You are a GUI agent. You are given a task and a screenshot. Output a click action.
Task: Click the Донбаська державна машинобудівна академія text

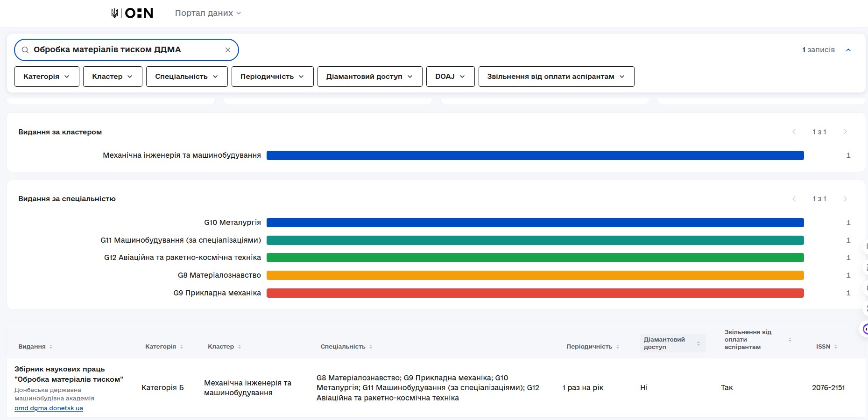click(54, 394)
